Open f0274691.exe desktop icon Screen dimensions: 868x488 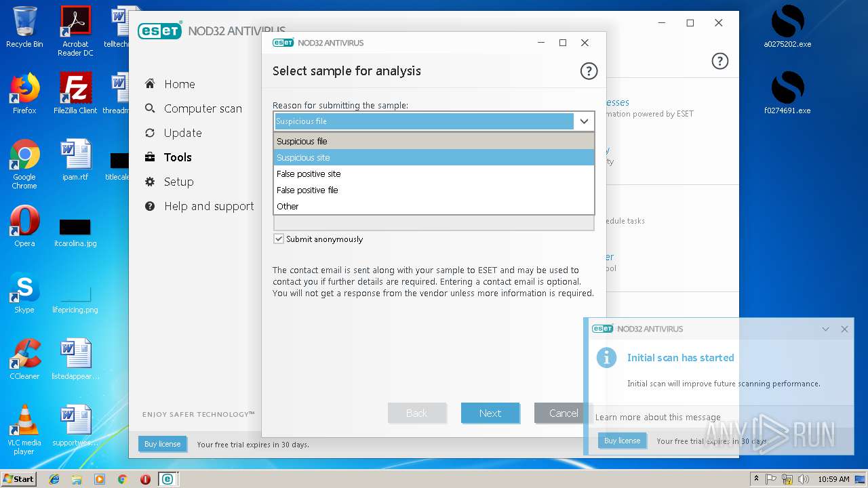(787, 94)
